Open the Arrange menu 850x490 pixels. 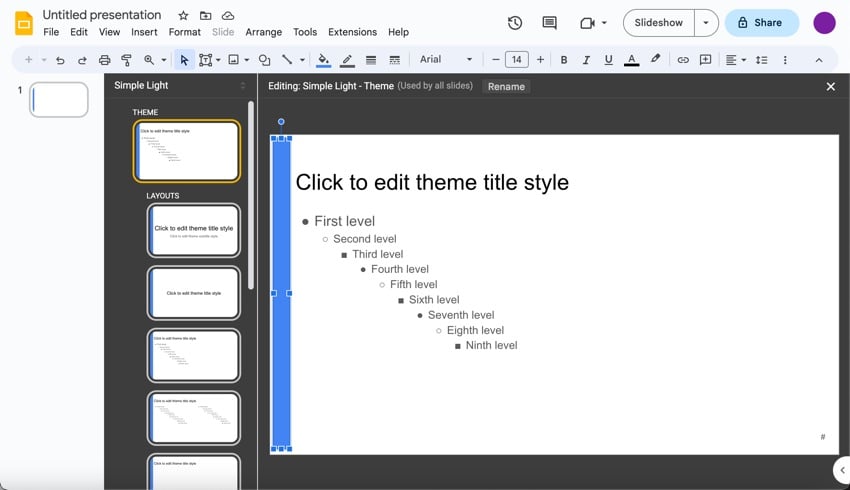[263, 32]
